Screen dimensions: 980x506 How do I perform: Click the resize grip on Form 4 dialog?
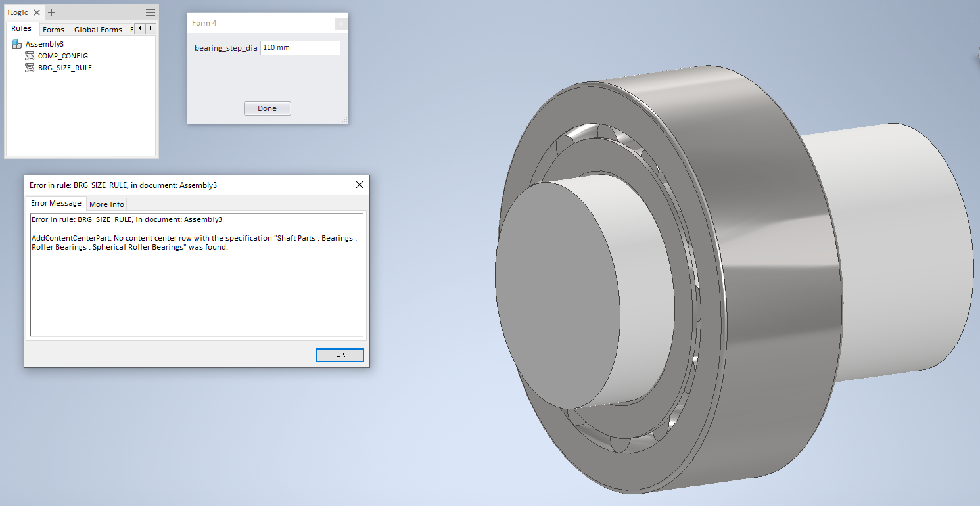click(x=344, y=120)
